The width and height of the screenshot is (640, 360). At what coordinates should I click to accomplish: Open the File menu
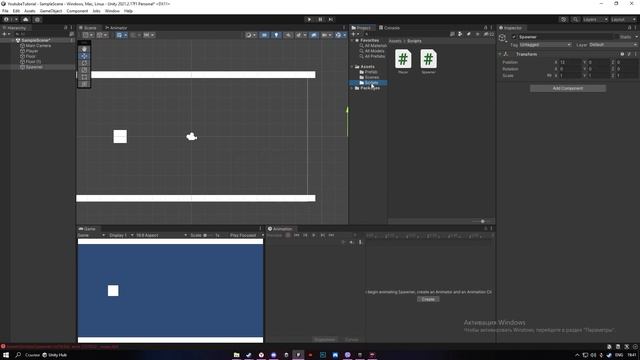click(5, 11)
